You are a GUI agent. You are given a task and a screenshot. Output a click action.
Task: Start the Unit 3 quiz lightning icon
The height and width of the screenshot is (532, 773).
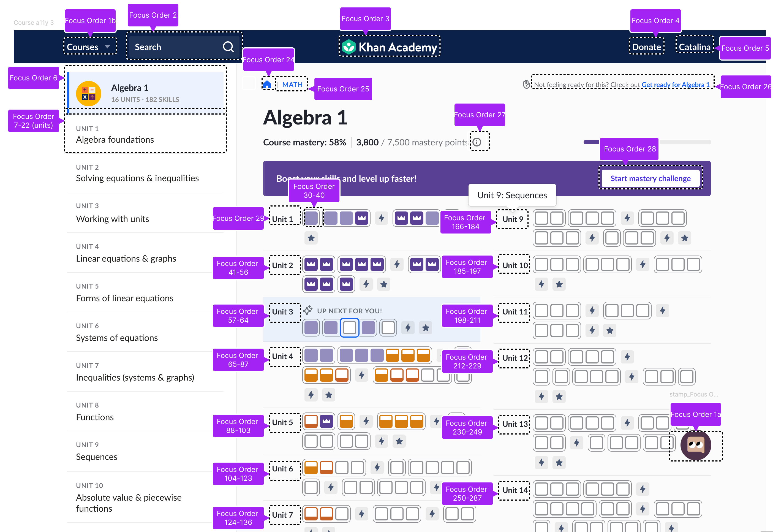pyautogui.click(x=408, y=328)
